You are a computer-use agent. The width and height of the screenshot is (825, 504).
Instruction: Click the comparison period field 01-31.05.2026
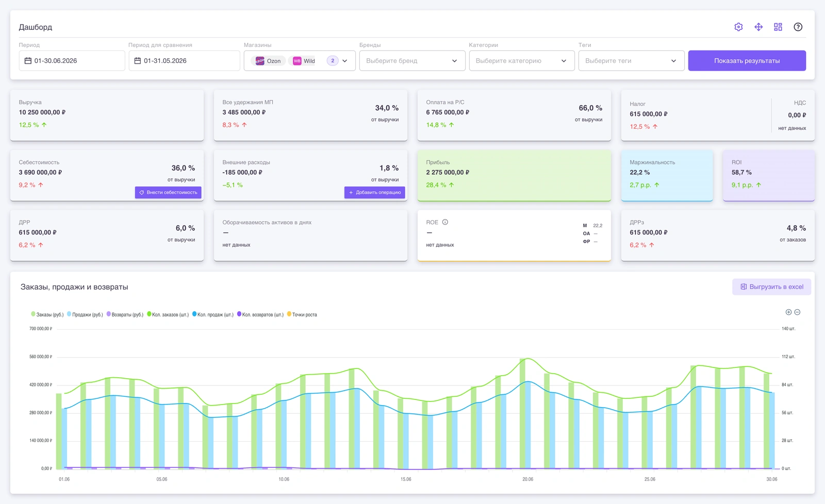pos(184,61)
